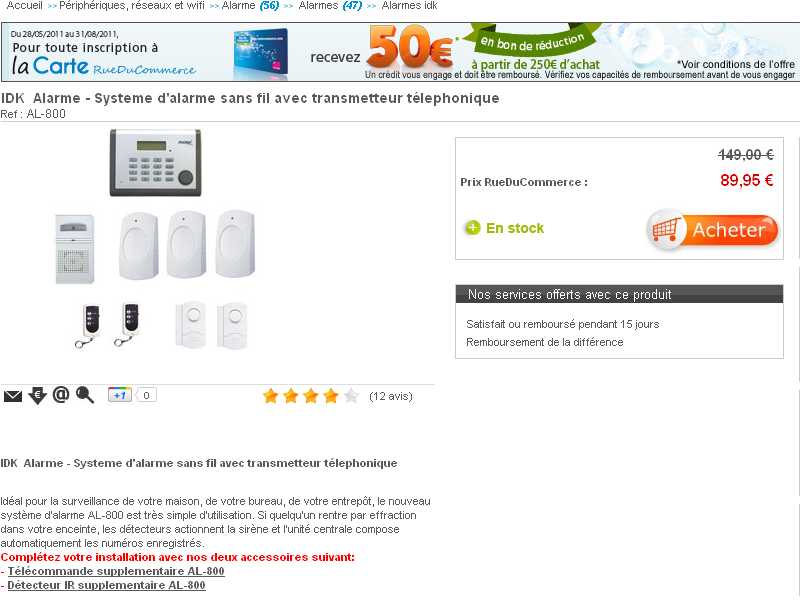
Task: Click the first orange rating star
Action: pos(270,396)
